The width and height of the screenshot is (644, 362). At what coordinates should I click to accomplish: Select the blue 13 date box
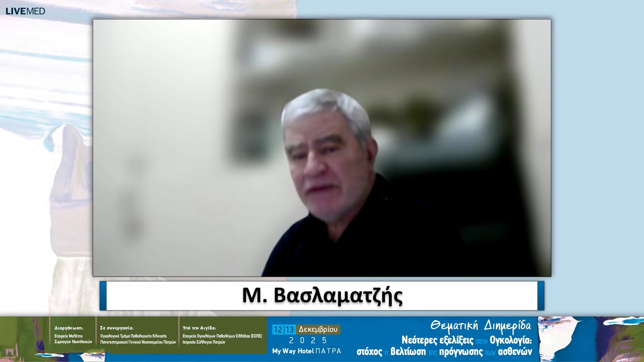(290, 329)
